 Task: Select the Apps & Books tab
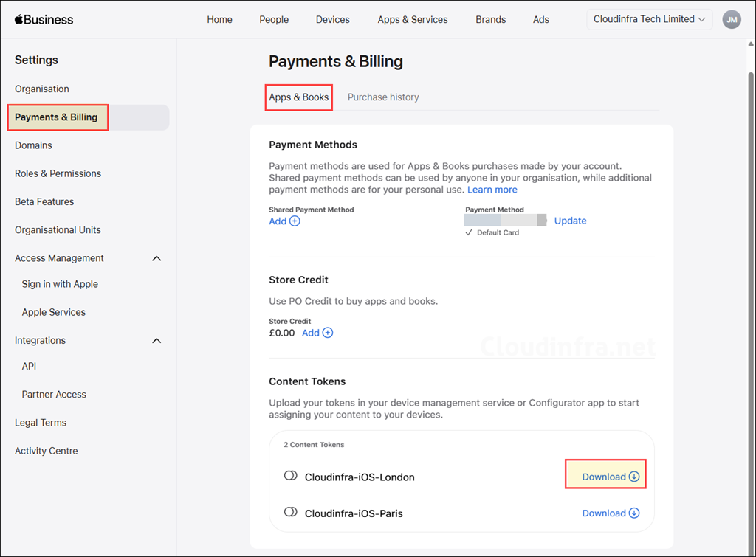click(x=299, y=97)
